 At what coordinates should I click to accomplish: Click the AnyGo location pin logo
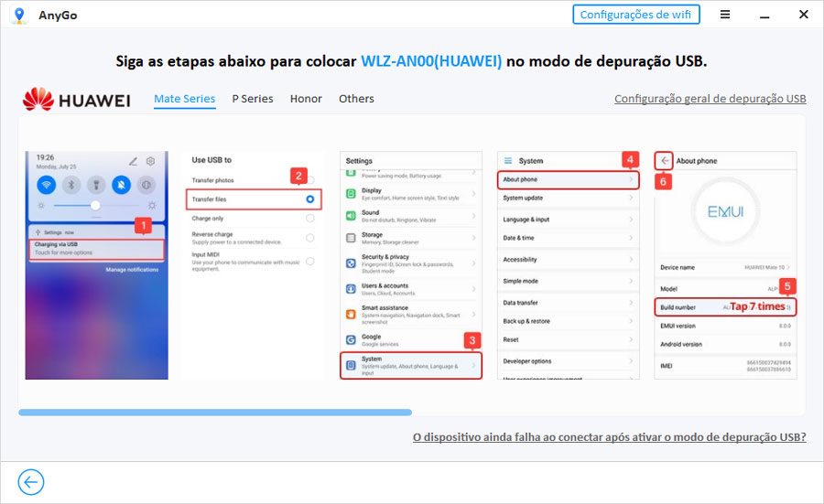(19, 15)
